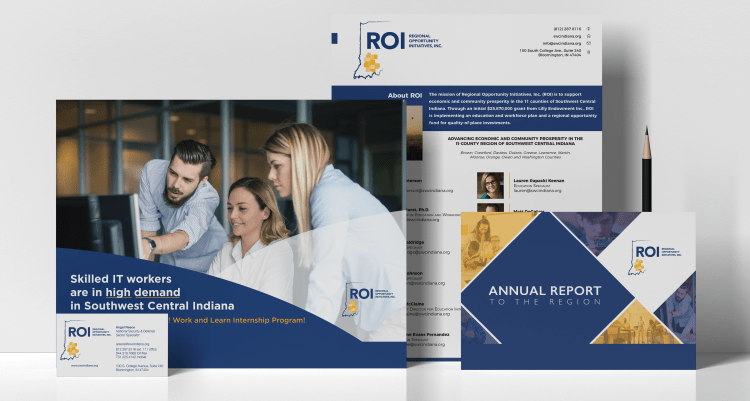The image size is (750, 401).
Task: Click the navy blue band at the Annual Report bottom
Action: [x=578, y=356]
